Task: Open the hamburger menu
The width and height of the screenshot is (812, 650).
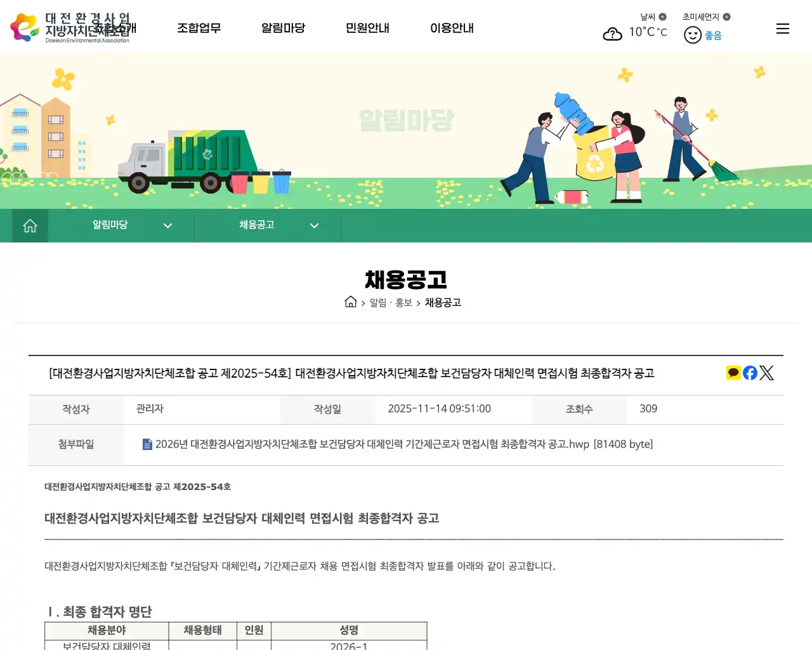Action: tap(783, 28)
